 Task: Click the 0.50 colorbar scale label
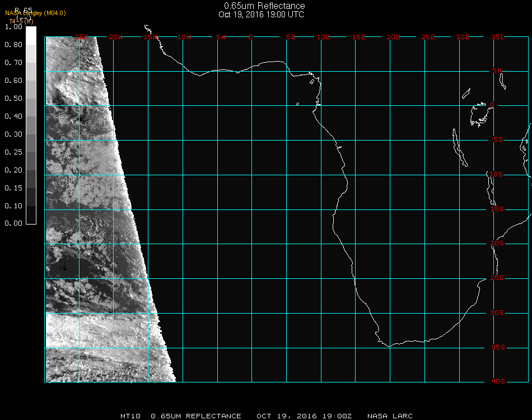(13, 99)
